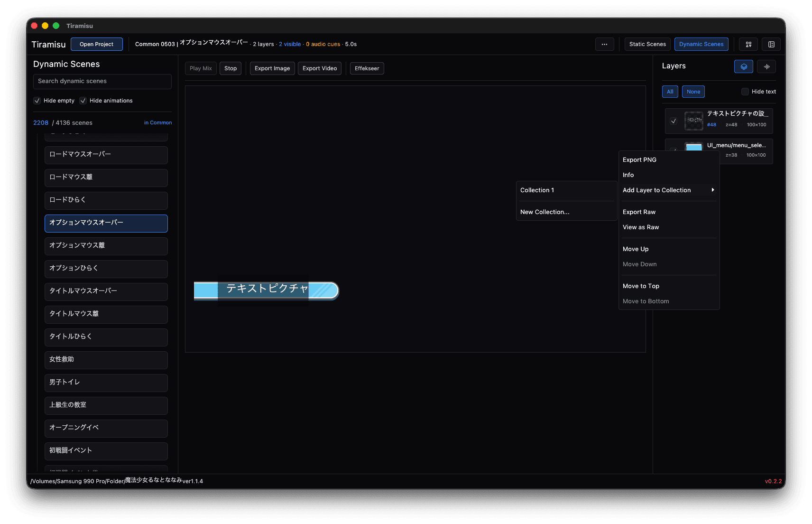Select View as Raw menu entry
This screenshot has height=524, width=812.
[669, 227]
